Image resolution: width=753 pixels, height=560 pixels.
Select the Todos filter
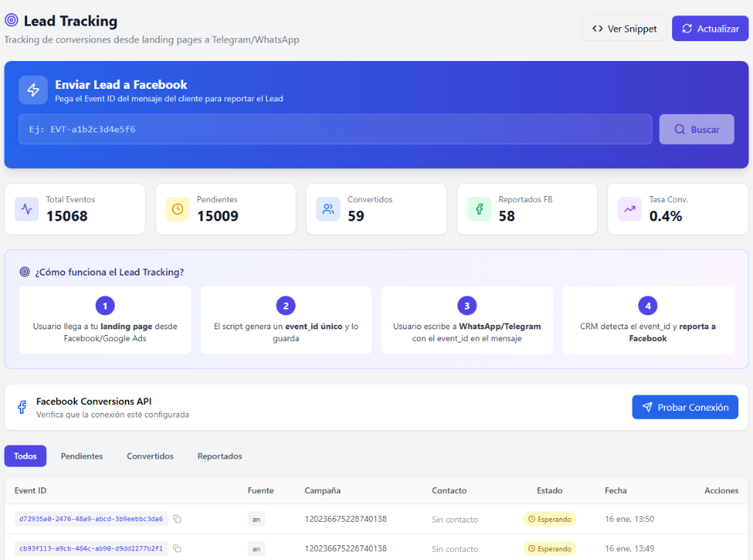25,456
